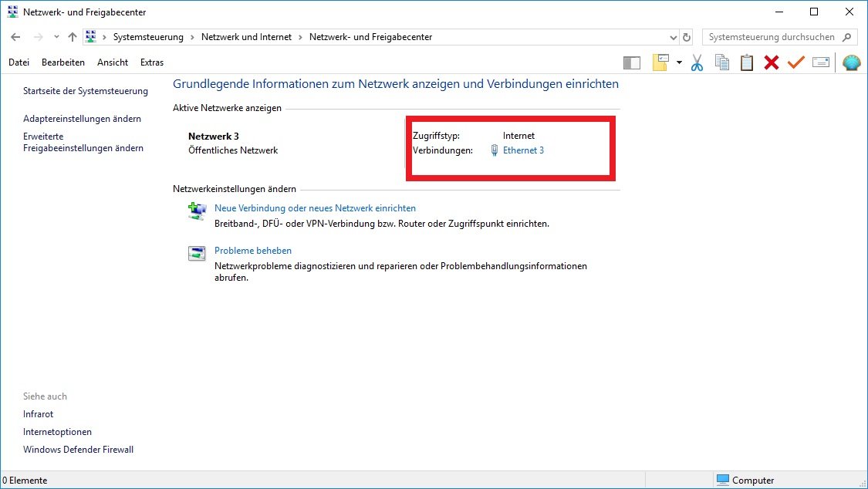Go up one level arrow
This screenshot has width=868, height=489.
click(73, 37)
